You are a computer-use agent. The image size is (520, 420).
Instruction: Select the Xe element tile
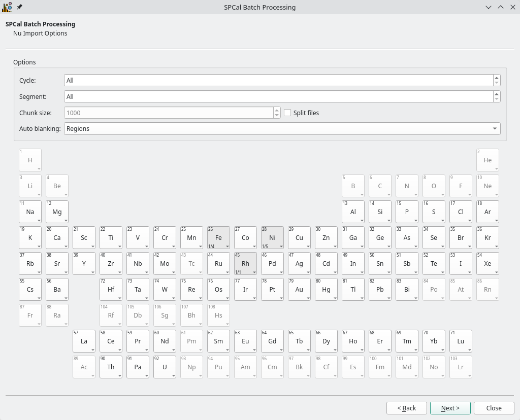click(x=487, y=263)
